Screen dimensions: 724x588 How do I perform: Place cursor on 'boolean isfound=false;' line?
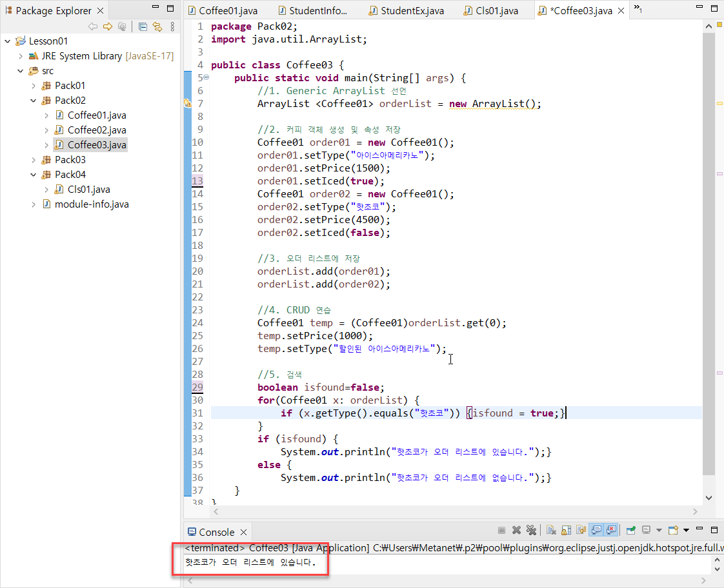321,387
